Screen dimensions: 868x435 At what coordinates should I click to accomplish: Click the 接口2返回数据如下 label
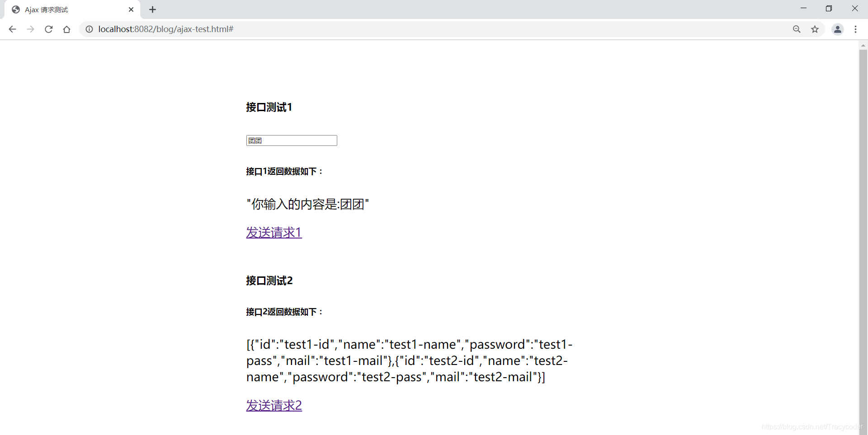click(284, 312)
